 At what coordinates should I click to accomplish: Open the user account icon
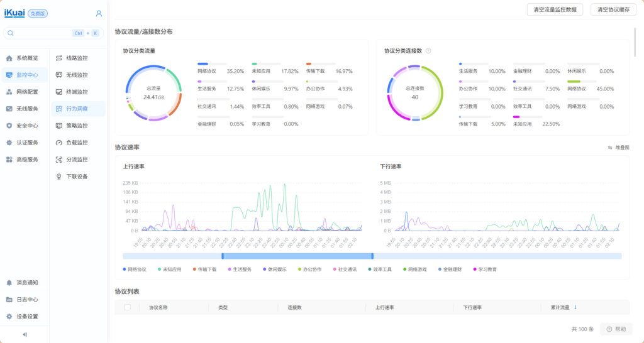99,14
